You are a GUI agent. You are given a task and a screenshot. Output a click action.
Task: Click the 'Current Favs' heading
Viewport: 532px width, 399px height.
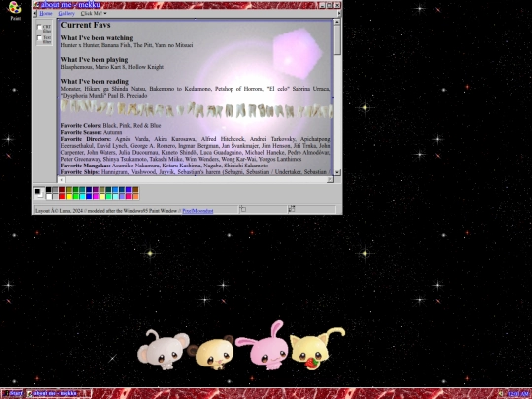(x=86, y=25)
